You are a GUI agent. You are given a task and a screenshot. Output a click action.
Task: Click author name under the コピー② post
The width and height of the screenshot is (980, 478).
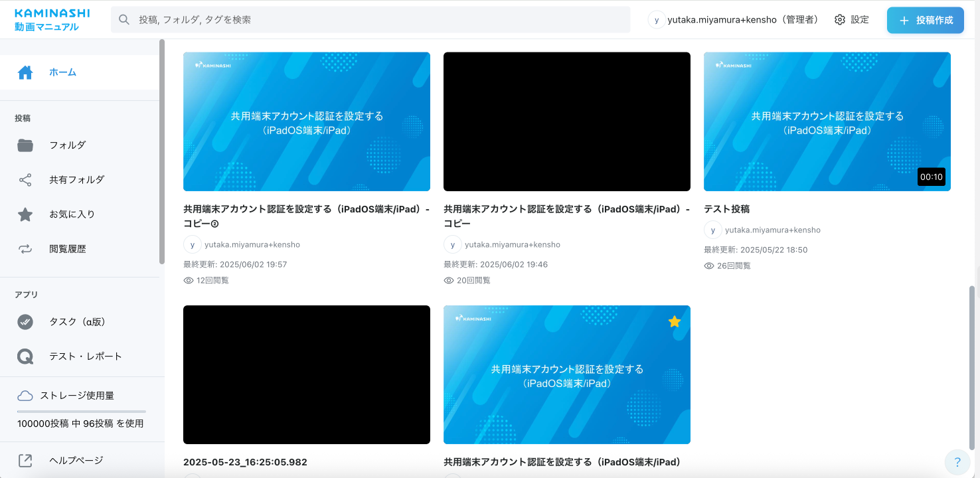[x=252, y=245]
